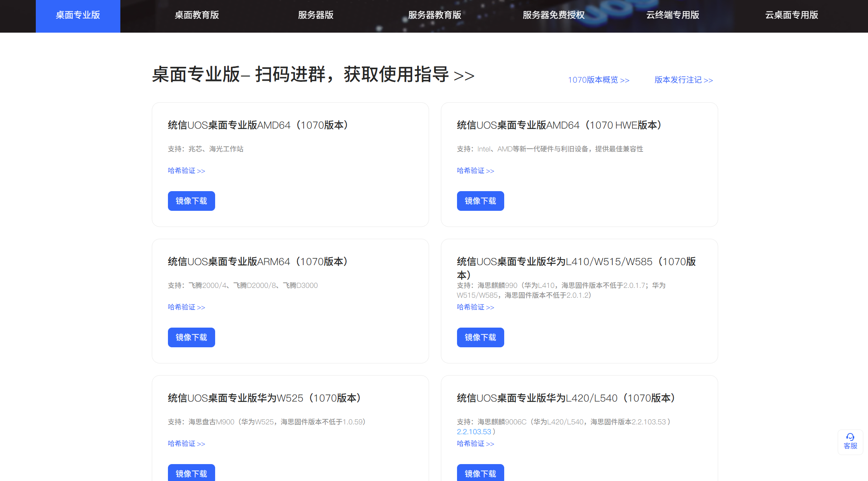Download image for ARM64 1070版本
868x481 pixels.
(x=192, y=337)
